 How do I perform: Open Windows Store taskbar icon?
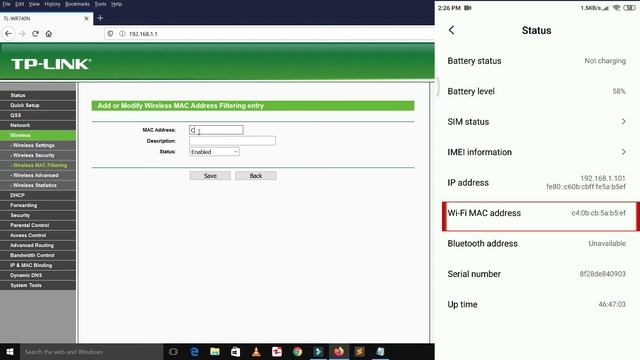[x=236, y=352]
